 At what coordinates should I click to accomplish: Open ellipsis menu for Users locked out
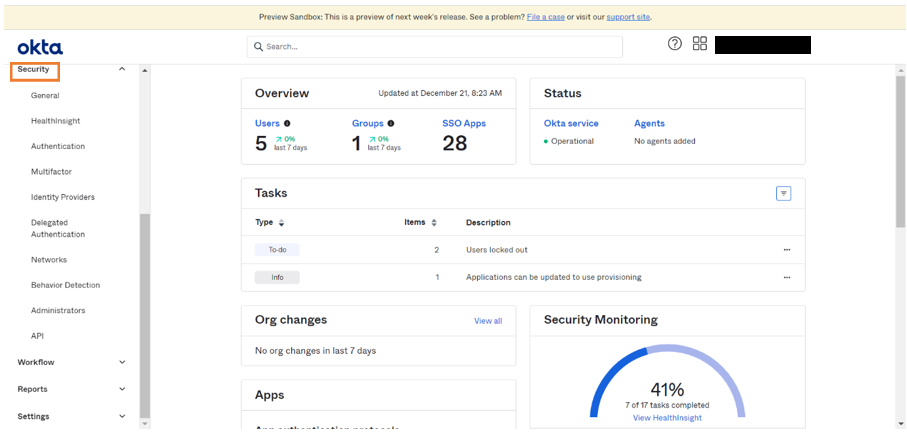pyautogui.click(x=787, y=250)
